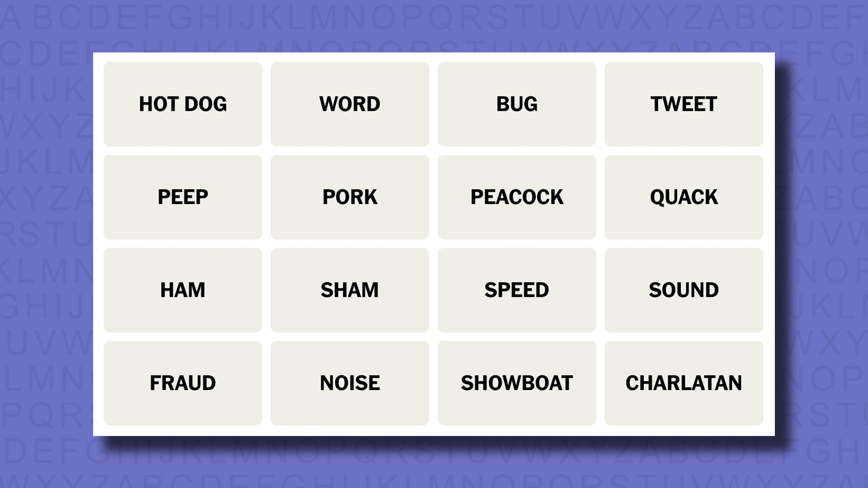Click the BUG tile
This screenshot has width=868, height=488.
(516, 103)
